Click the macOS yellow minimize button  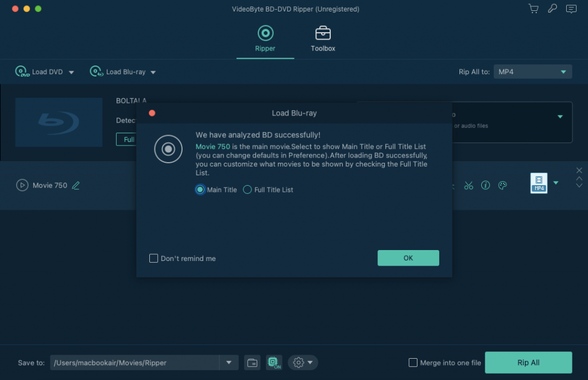click(x=26, y=9)
